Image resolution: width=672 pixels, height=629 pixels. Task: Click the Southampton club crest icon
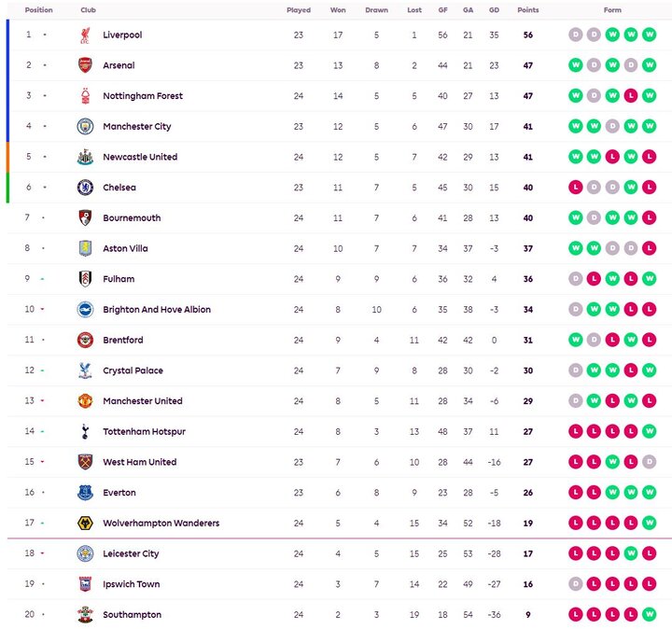(85, 615)
